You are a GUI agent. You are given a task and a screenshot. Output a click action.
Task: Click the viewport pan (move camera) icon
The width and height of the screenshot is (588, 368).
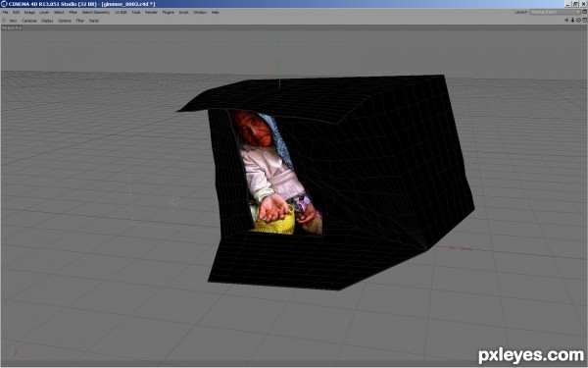pyautogui.click(x=566, y=21)
